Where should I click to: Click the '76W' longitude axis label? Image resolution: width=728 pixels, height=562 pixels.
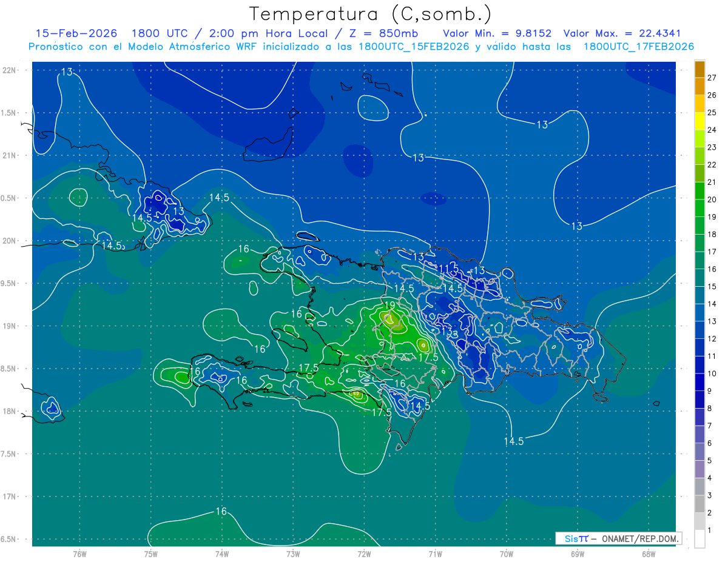(79, 554)
